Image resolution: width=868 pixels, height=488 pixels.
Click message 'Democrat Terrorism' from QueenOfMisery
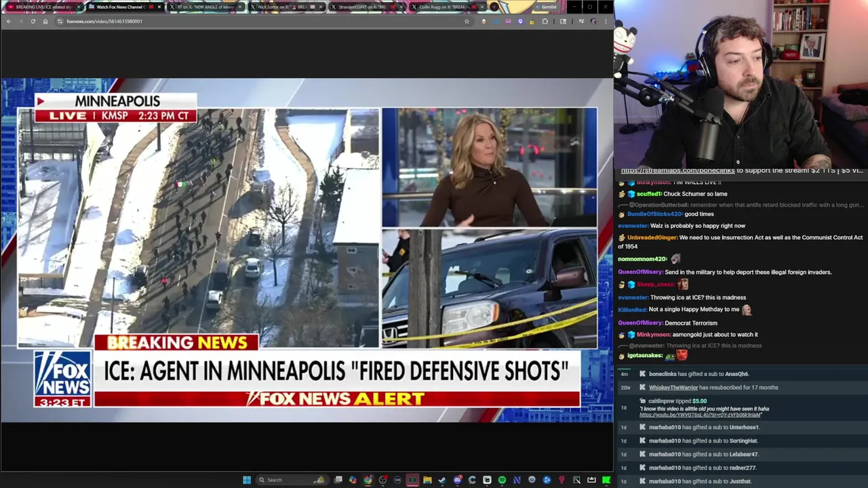point(691,323)
